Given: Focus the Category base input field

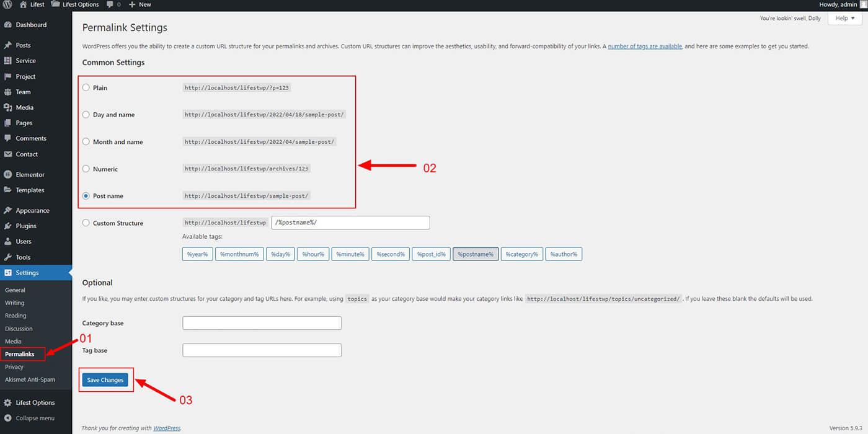Looking at the screenshot, I should click(262, 323).
